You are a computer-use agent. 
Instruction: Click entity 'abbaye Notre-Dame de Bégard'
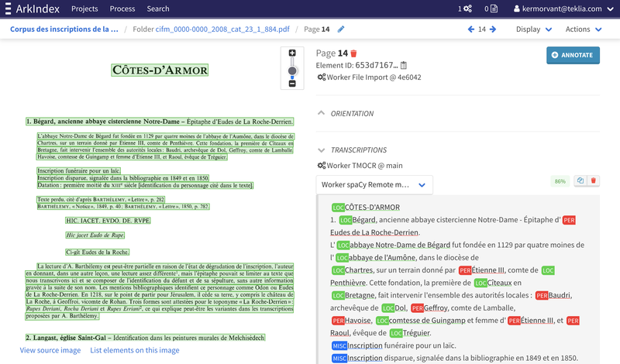click(400, 245)
